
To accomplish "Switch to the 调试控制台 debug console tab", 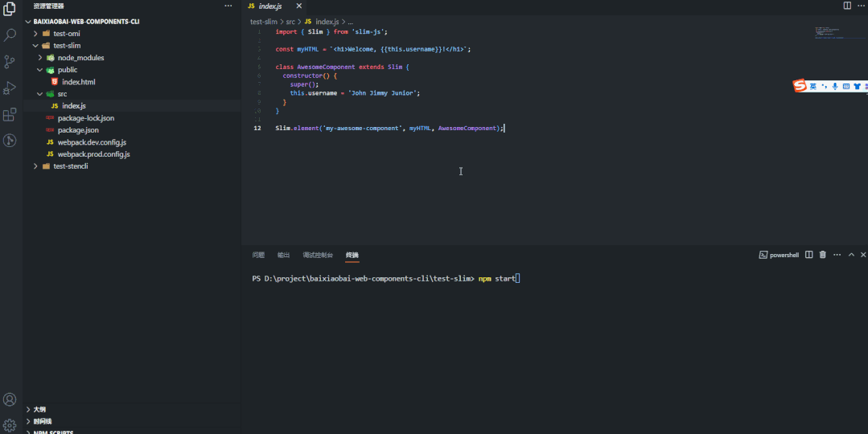I will pos(318,255).
